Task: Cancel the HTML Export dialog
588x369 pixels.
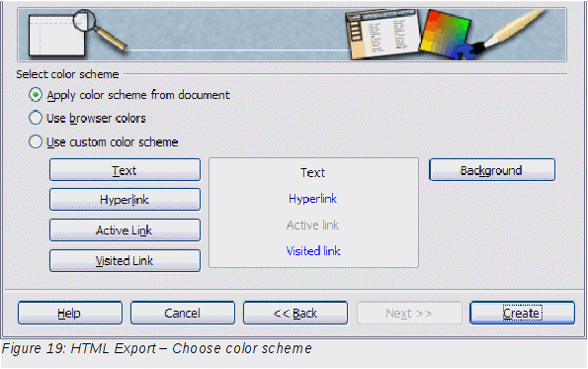Action: pos(183,313)
